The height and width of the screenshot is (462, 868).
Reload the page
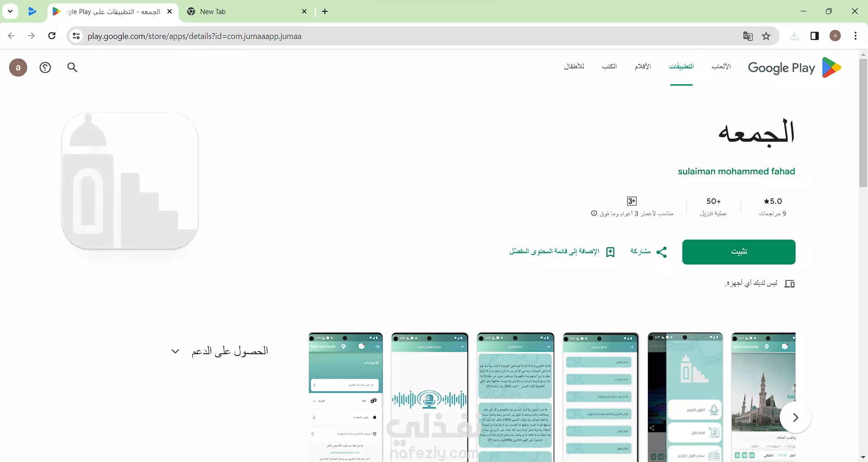tap(52, 36)
